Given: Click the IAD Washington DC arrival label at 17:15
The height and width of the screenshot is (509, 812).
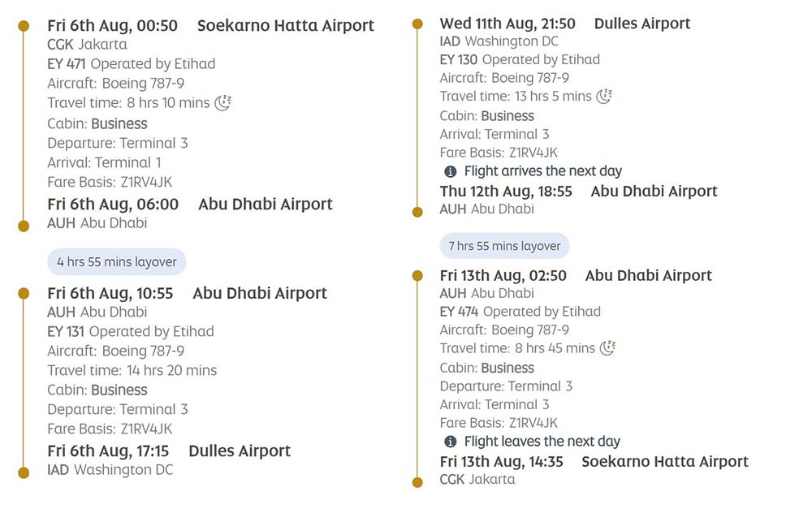Looking at the screenshot, I should [x=110, y=469].
